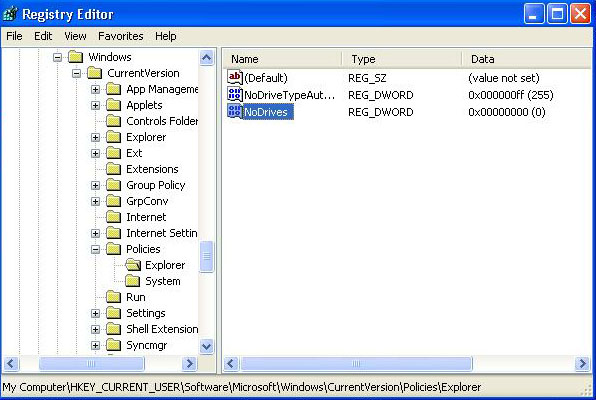Sort values by the Data column header
The height and width of the screenshot is (400, 596).
[x=527, y=59]
